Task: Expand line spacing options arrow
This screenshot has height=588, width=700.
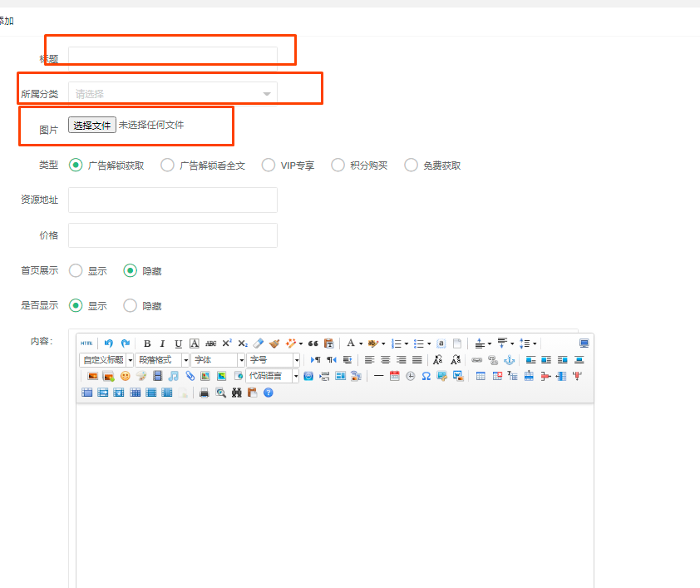Action: pos(535,343)
